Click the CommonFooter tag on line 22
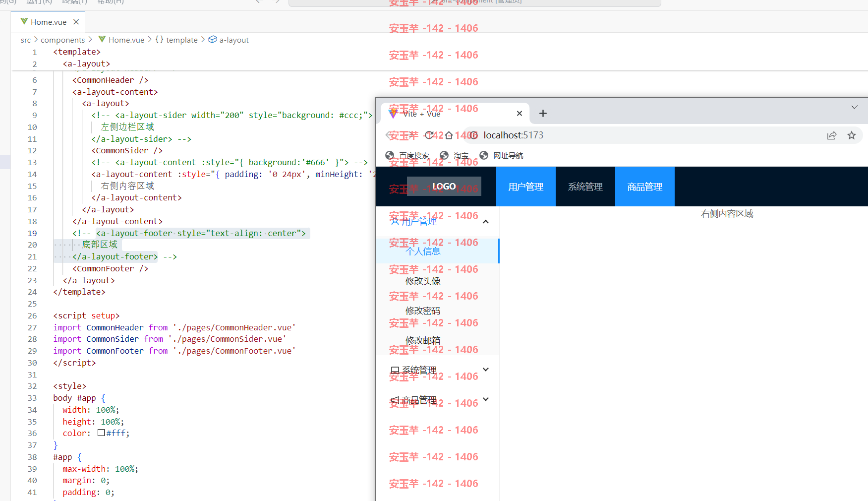The width and height of the screenshot is (868, 501). click(110, 268)
